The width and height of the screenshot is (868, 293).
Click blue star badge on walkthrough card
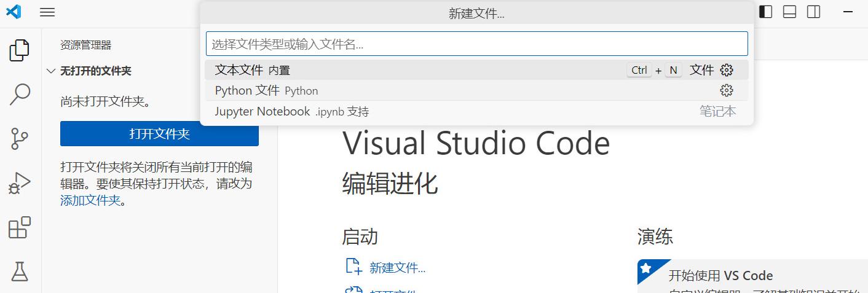[x=645, y=268]
